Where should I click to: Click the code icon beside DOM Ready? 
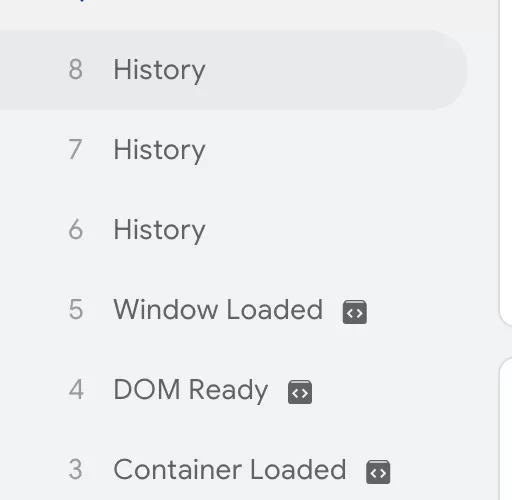[300, 392]
